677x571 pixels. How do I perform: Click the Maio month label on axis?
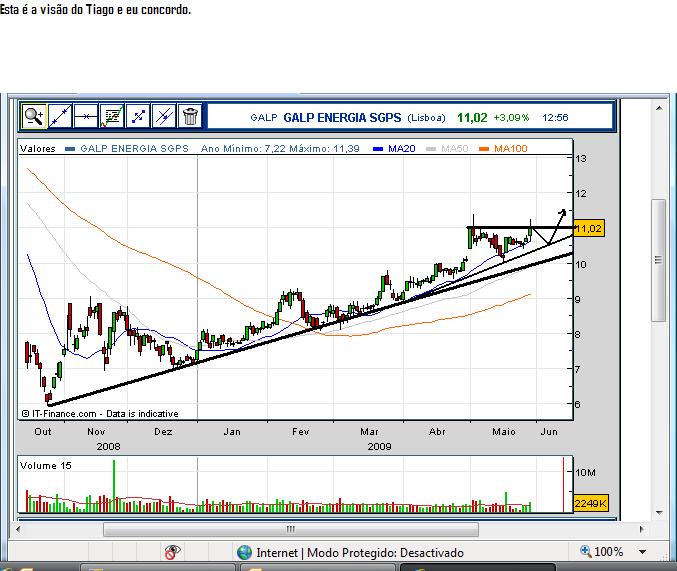[x=504, y=431]
